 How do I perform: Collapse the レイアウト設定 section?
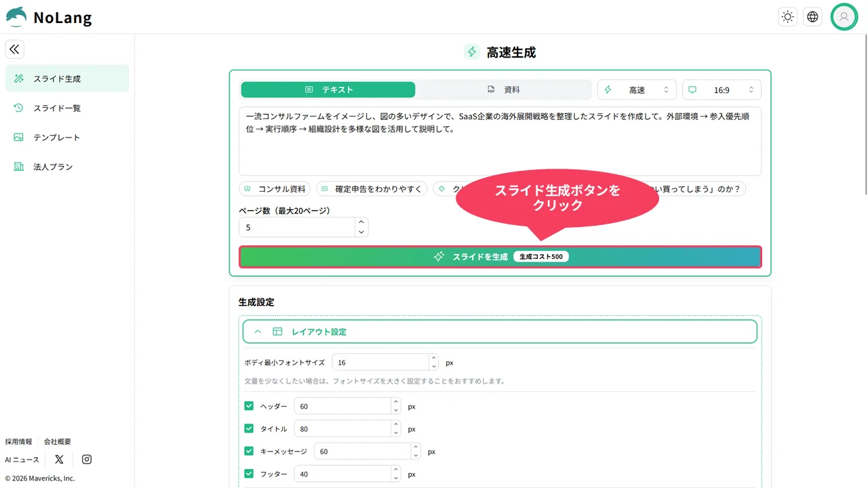click(500, 331)
